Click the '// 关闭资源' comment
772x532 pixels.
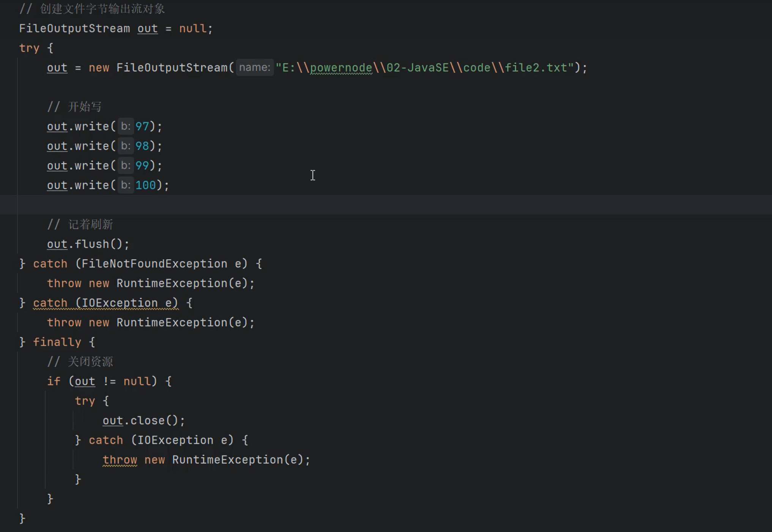[x=80, y=362]
